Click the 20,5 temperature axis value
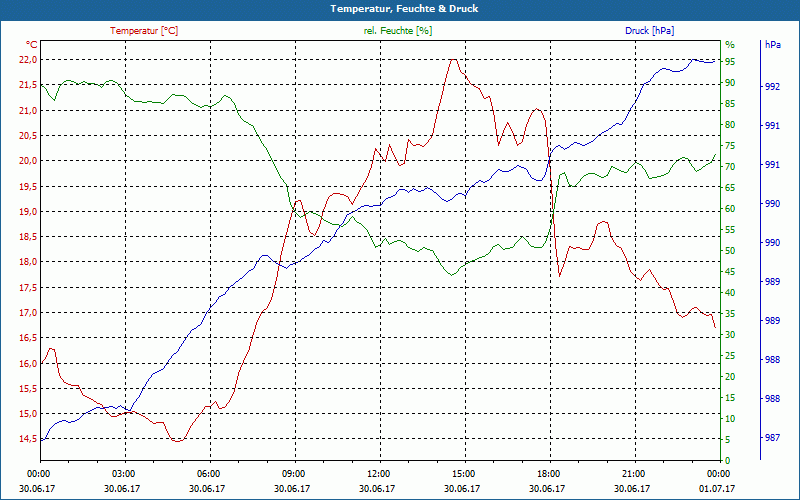The image size is (800, 500). 28,136
